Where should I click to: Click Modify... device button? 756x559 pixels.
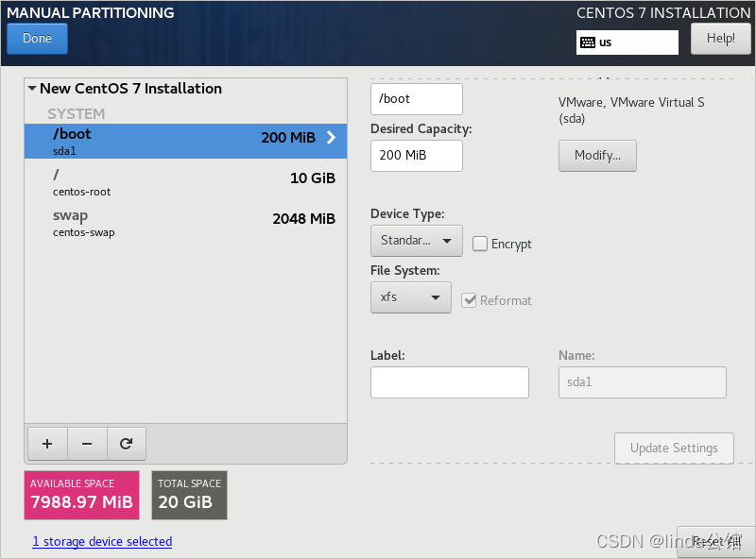(597, 156)
